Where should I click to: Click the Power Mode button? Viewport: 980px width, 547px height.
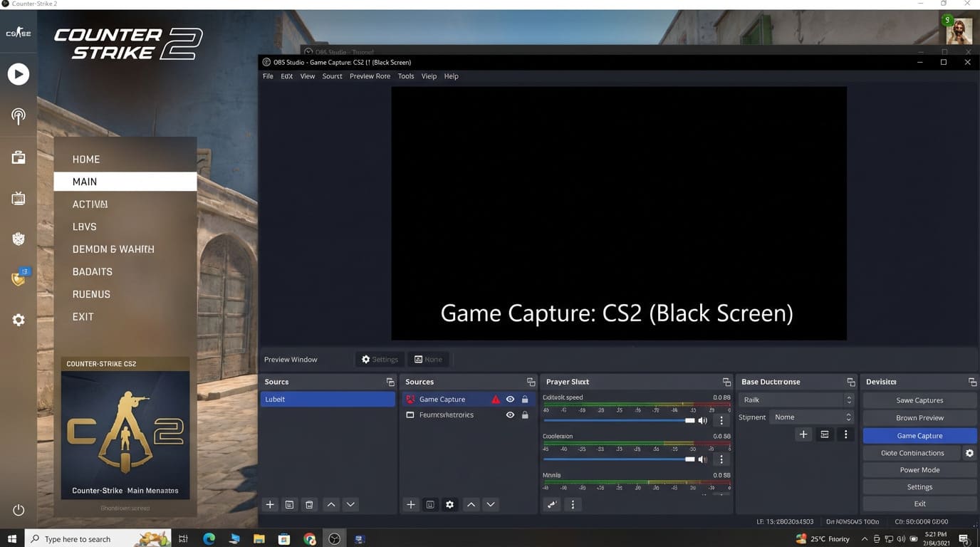coord(919,469)
